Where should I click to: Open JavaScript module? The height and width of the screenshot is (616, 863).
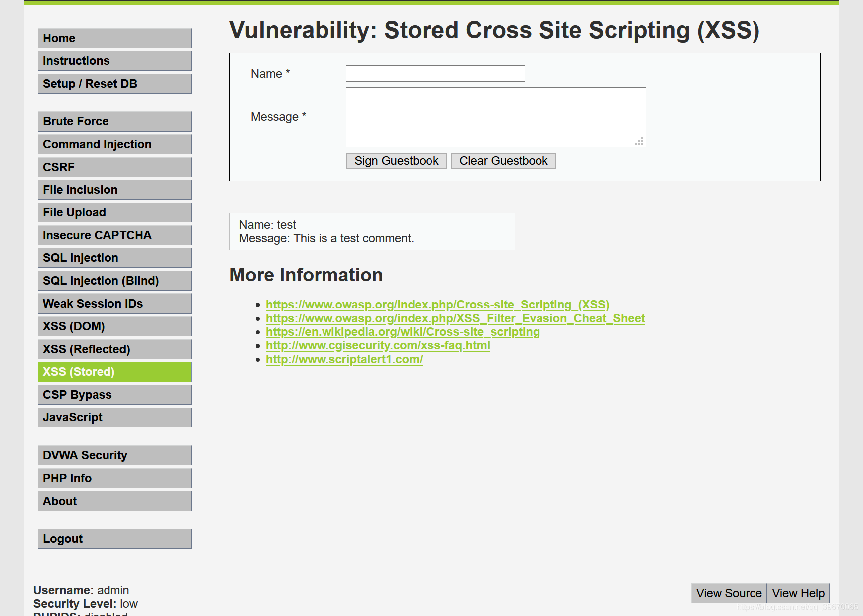tap(114, 417)
